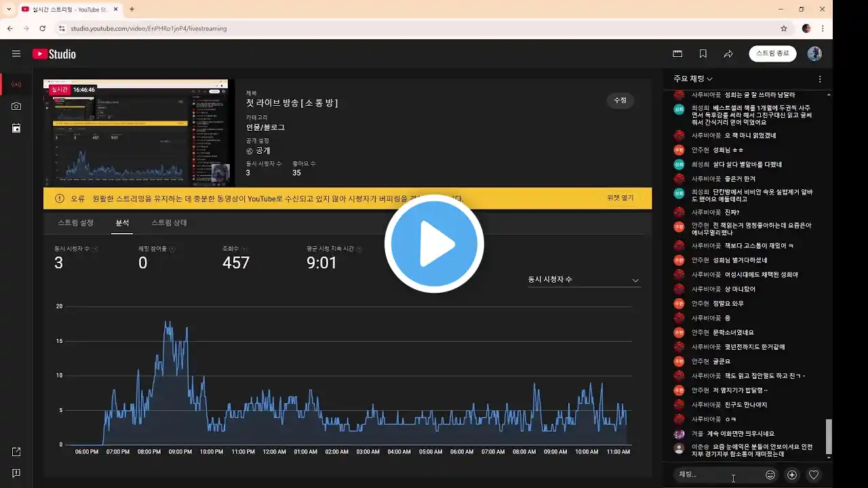Bookmark this page with the star icon

point(784,28)
